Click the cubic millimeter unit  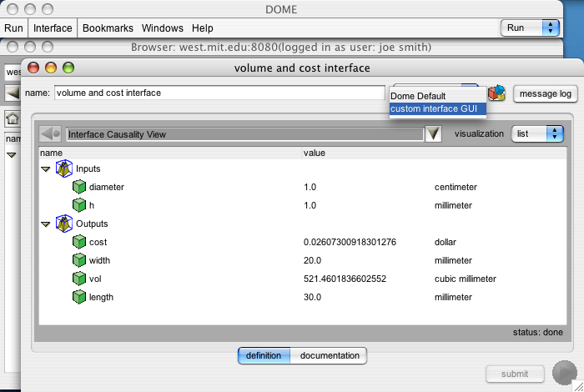[466, 279]
